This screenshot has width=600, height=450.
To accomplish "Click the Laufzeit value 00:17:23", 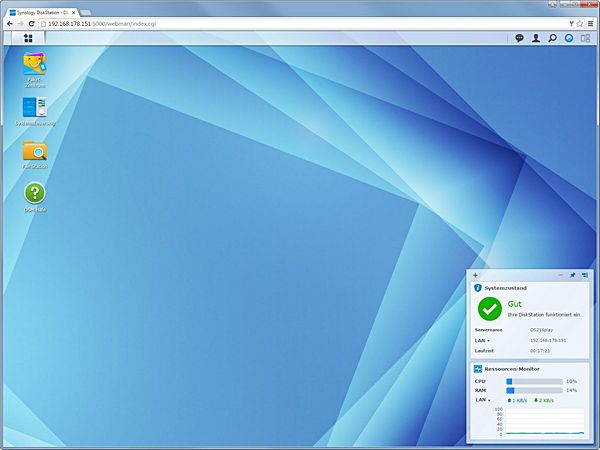I will 540,351.
